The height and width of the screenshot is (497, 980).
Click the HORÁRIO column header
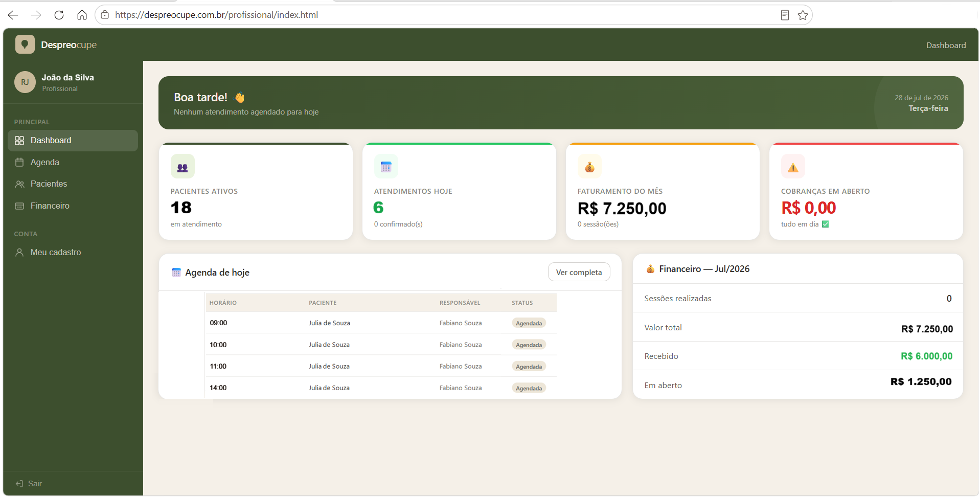(223, 303)
